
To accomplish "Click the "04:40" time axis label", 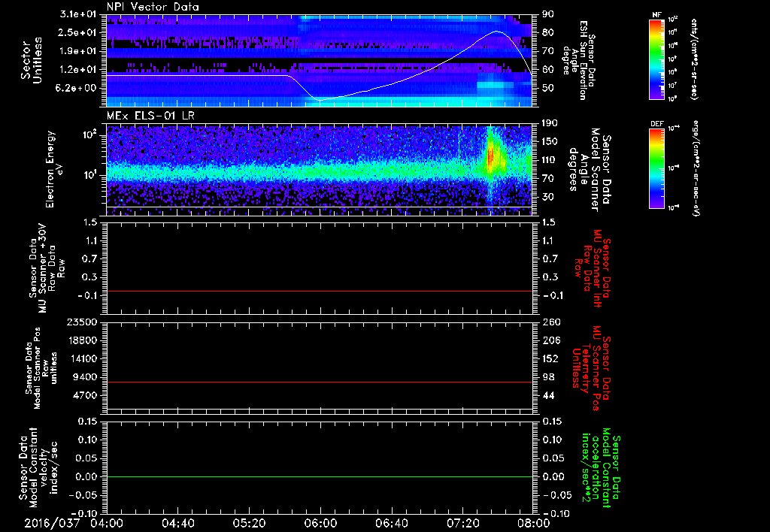I will pyautogui.click(x=177, y=523).
